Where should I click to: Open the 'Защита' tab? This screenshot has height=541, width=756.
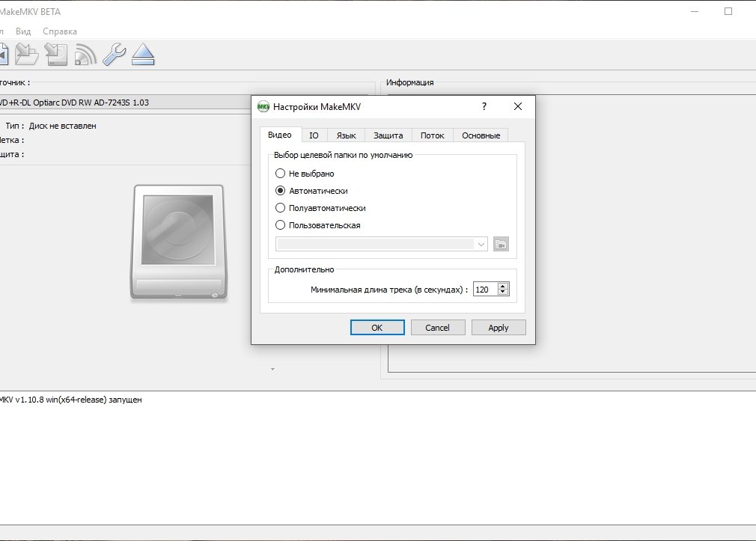pyautogui.click(x=388, y=135)
